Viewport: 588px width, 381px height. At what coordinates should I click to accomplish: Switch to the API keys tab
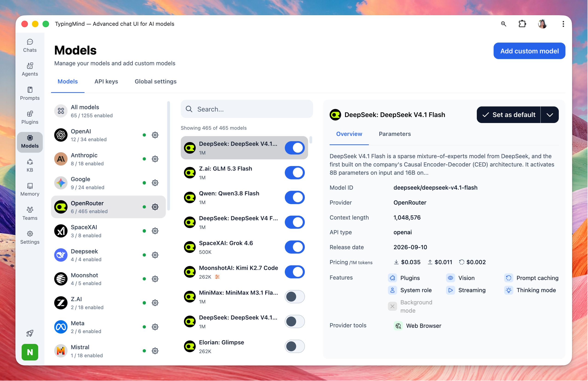[106, 82]
